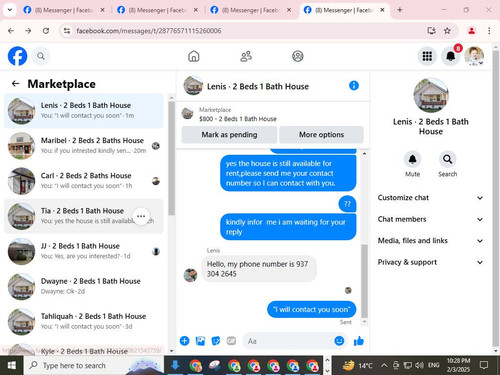Screen dimensions: 500x375
Task: Open more actions plus icon in composer
Action: tap(184, 341)
